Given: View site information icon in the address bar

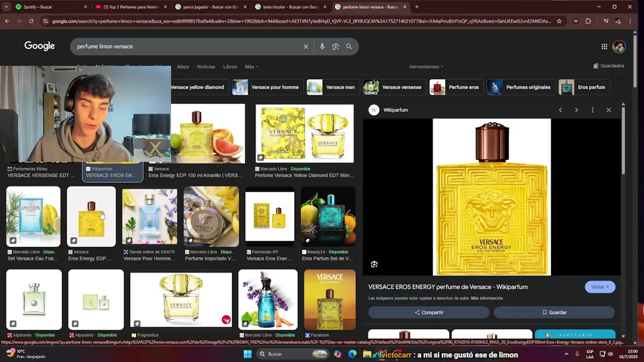Looking at the screenshot, I should tap(46, 21).
